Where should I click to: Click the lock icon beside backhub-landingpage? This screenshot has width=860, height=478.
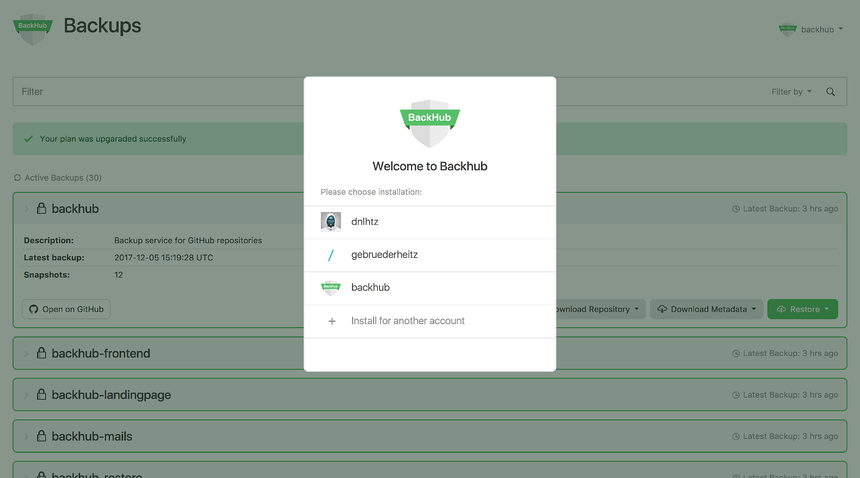coord(41,395)
